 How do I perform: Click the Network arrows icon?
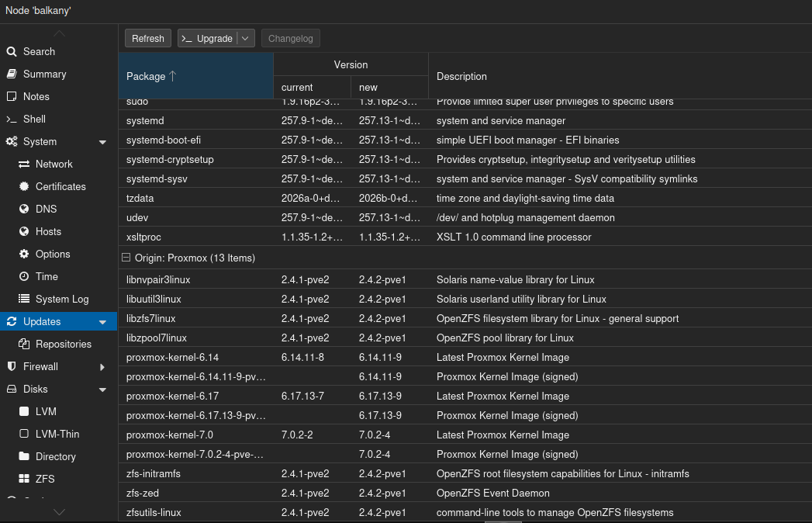pos(24,165)
